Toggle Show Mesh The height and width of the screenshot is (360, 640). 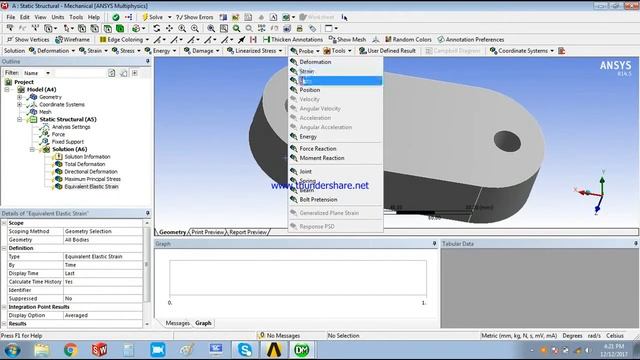tap(347, 40)
